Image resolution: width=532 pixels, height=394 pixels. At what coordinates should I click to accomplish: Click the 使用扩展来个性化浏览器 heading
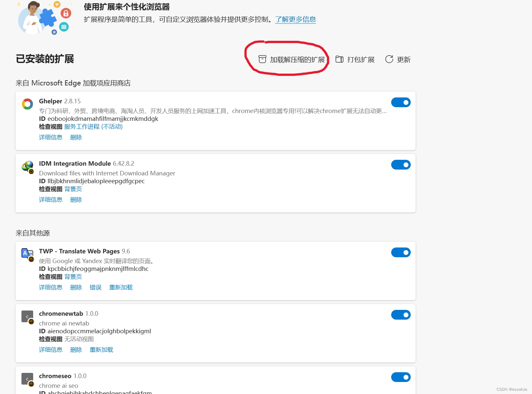point(127,7)
